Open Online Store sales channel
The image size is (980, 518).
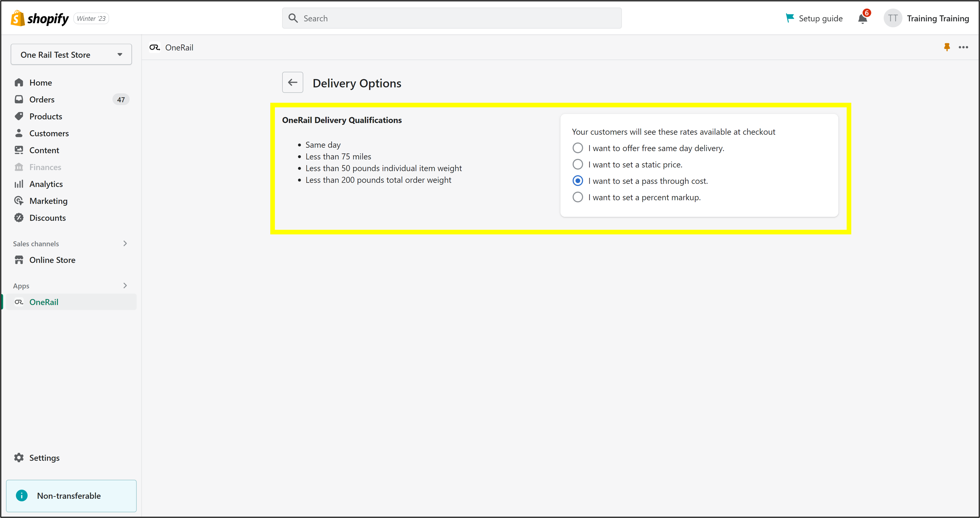click(x=52, y=260)
